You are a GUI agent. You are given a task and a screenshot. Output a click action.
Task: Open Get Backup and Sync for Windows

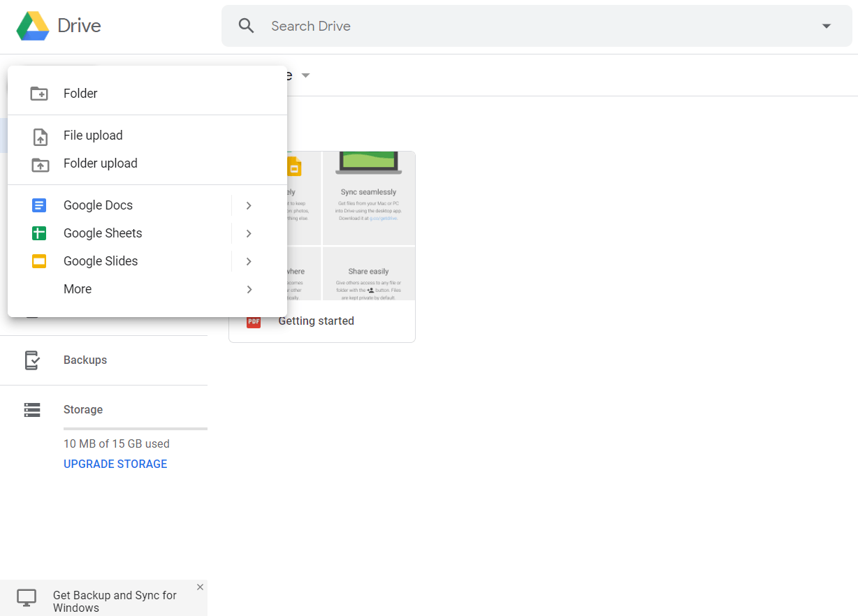point(115,601)
